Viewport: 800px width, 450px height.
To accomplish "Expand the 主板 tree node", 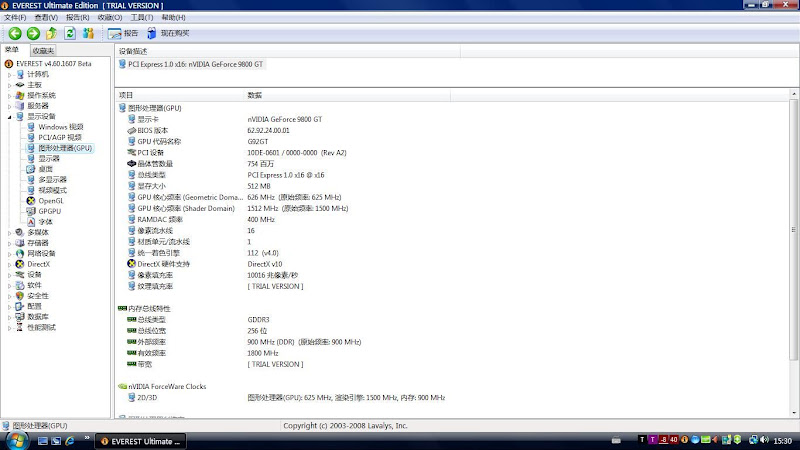I will click(x=9, y=85).
